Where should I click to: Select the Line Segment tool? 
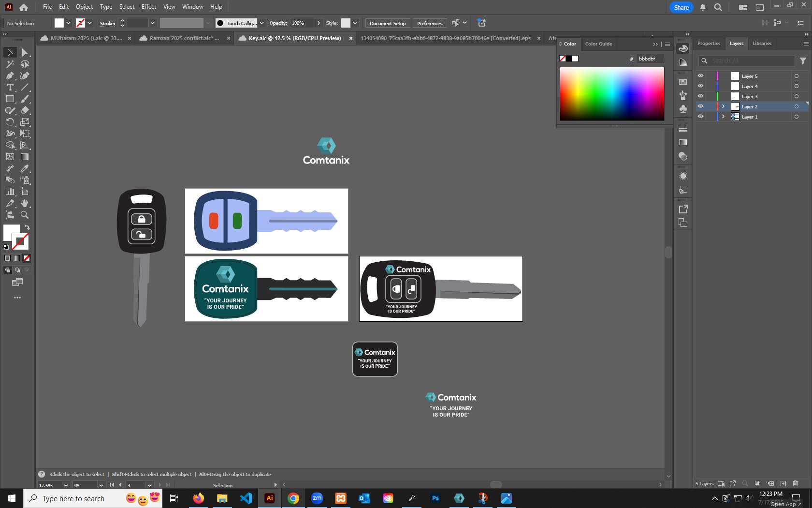tap(25, 87)
